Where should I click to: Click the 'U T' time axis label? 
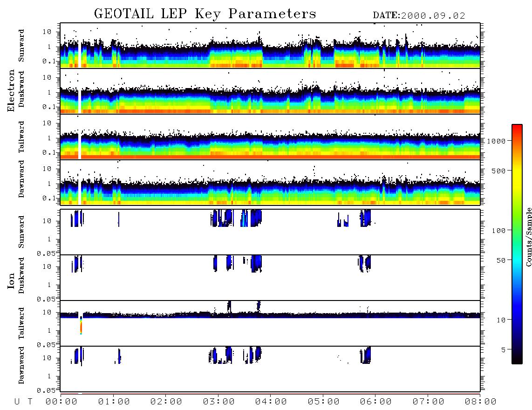coord(23,402)
